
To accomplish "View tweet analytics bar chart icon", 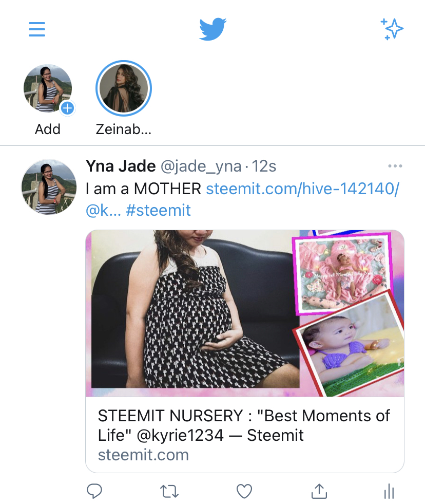I will click(389, 492).
